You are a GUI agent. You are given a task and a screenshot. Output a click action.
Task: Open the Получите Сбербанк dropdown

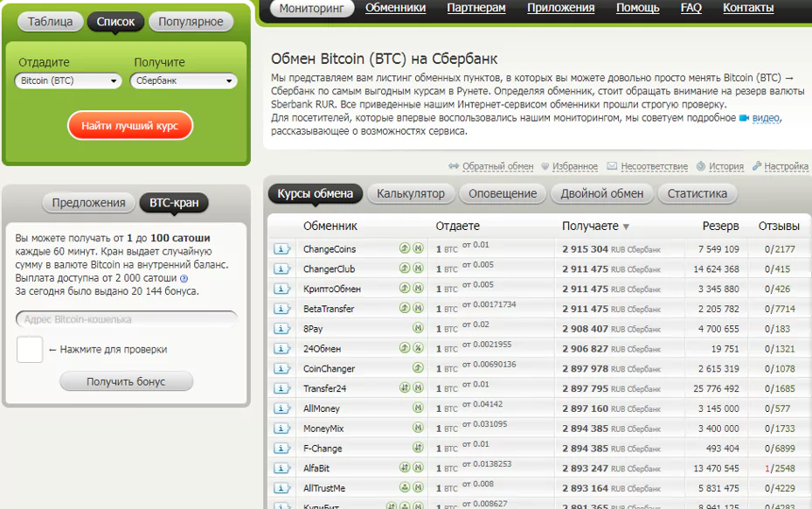pyautogui.click(x=184, y=80)
